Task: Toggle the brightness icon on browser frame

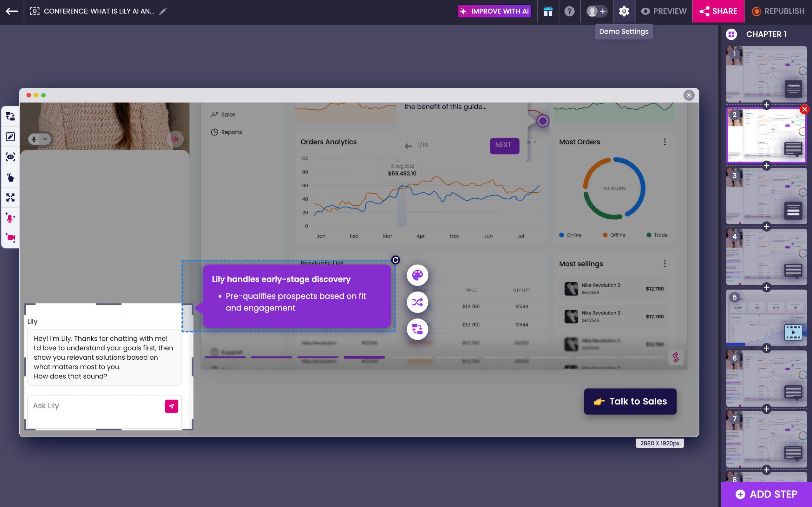Action: [689, 95]
